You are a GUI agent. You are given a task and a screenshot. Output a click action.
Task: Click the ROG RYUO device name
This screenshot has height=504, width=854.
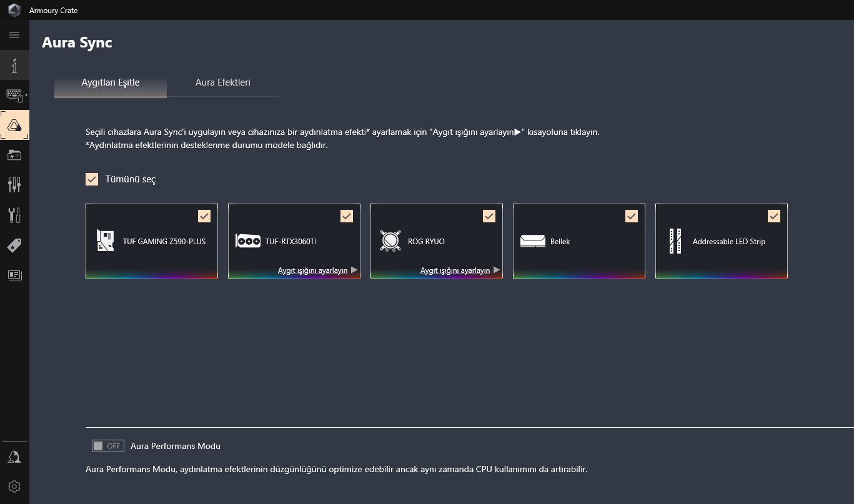426,242
